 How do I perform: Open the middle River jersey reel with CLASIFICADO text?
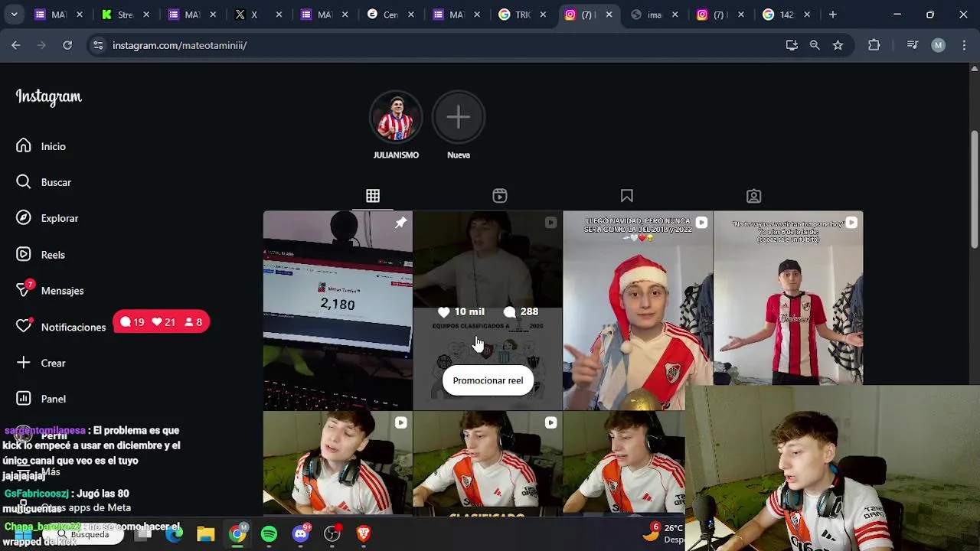pos(488,464)
